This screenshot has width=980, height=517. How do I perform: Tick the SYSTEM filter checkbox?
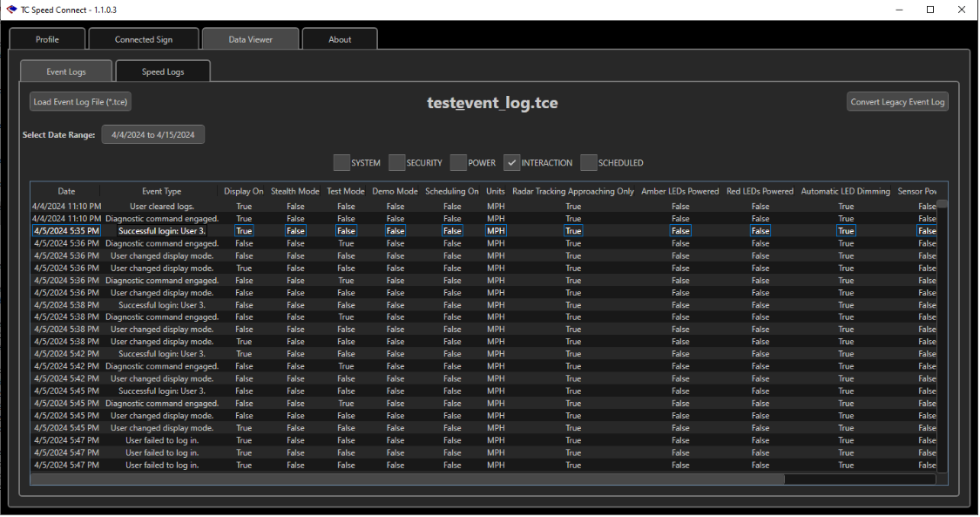[x=341, y=163]
